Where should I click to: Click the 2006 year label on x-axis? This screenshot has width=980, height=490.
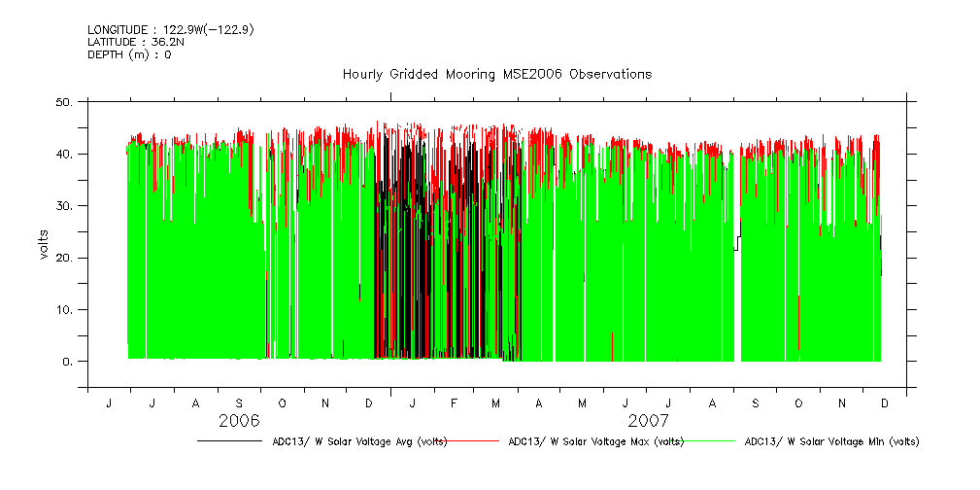(239, 421)
